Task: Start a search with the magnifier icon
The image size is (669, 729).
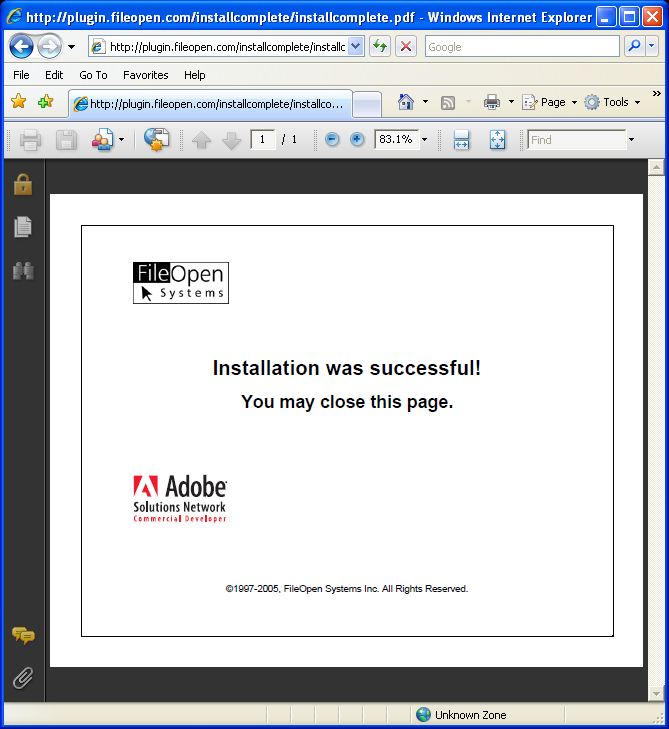Action: coord(634,46)
